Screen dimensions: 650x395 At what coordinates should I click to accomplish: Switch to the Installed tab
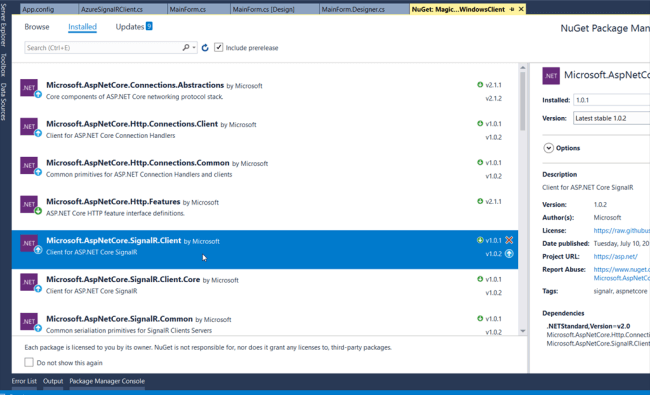(x=82, y=27)
